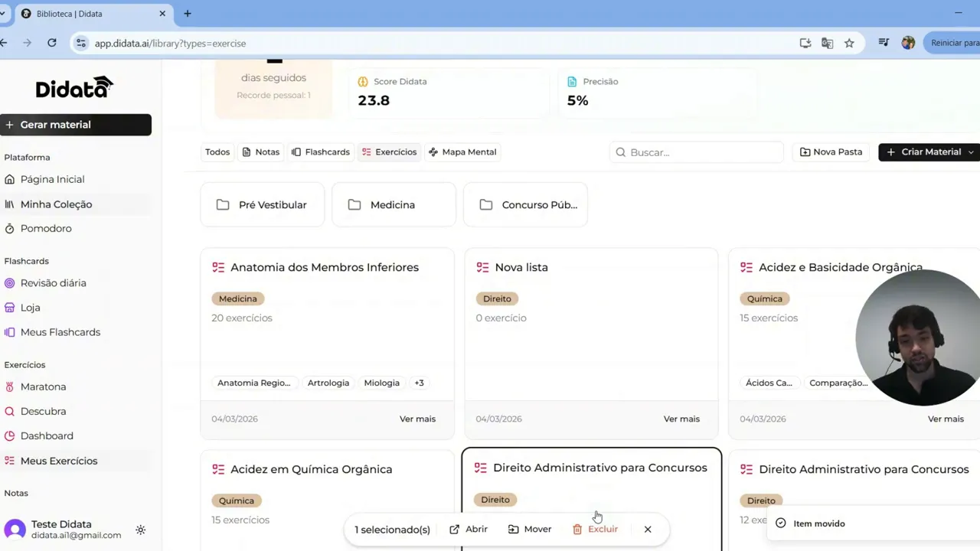The width and height of the screenshot is (980, 551).
Task: Open the Dashboard from the sidebar
Action: tap(46, 435)
